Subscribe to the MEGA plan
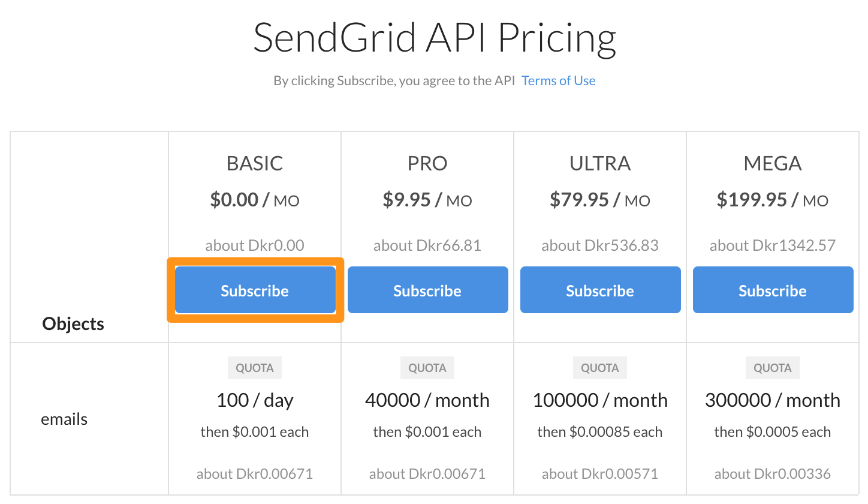This screenshot has width=868, height=504. (x=773, y=290)
